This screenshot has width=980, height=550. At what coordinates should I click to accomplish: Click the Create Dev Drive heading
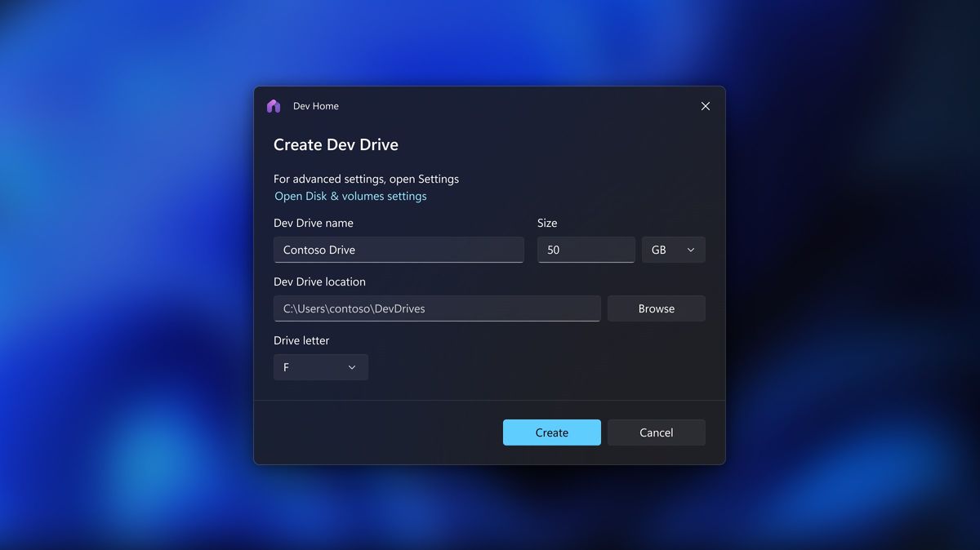[335, 144]
